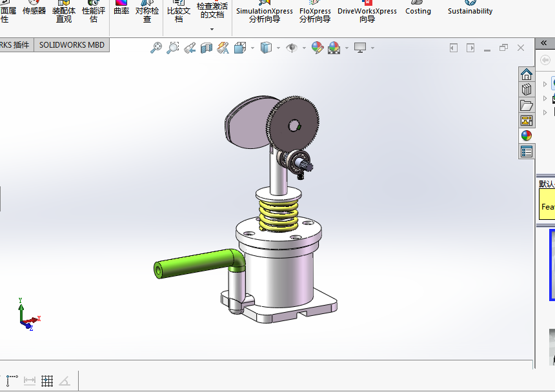Run 性能评估 performance evaluation
The height and width of the screenshot is (392, 555).
coord(94,12)
